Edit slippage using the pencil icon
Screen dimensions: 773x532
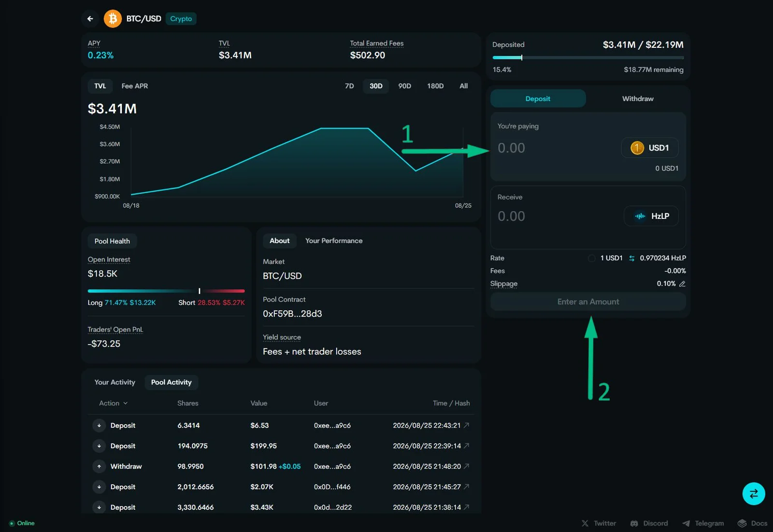pos(682,284)
